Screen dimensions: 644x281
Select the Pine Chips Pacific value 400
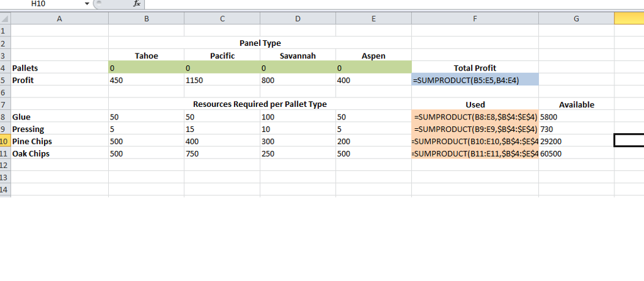point(222,141)
